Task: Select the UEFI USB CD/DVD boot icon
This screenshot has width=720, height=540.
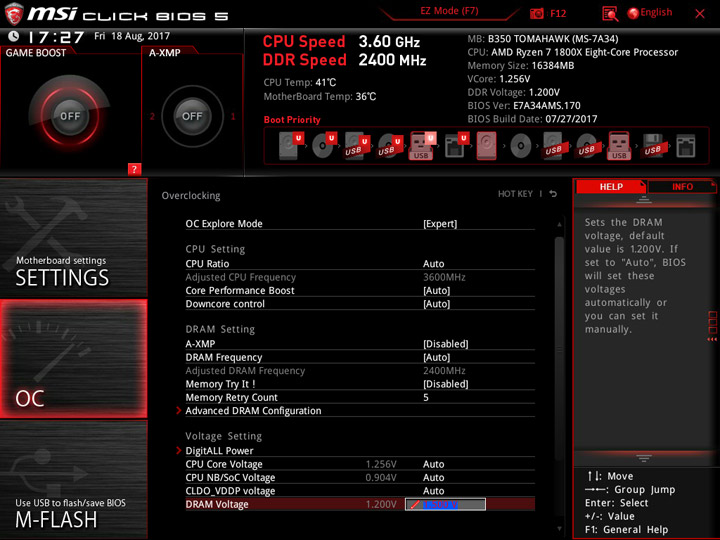Action: pos(390,145)
